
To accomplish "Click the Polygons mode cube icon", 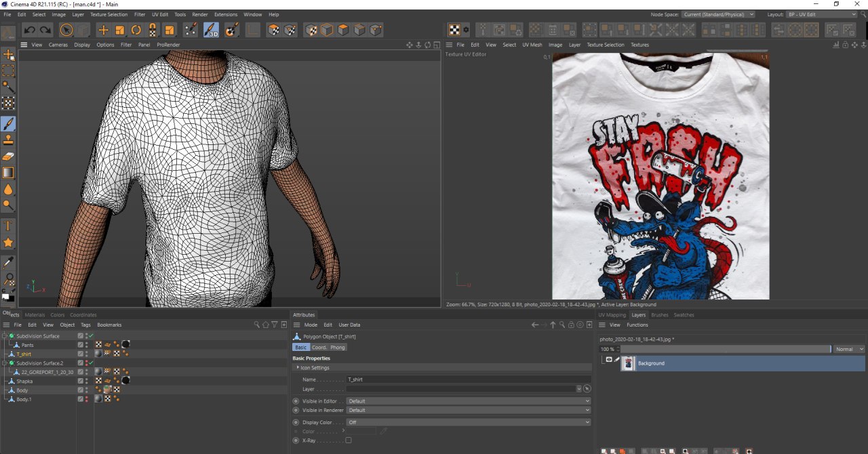I will click(x=343, y=30).
